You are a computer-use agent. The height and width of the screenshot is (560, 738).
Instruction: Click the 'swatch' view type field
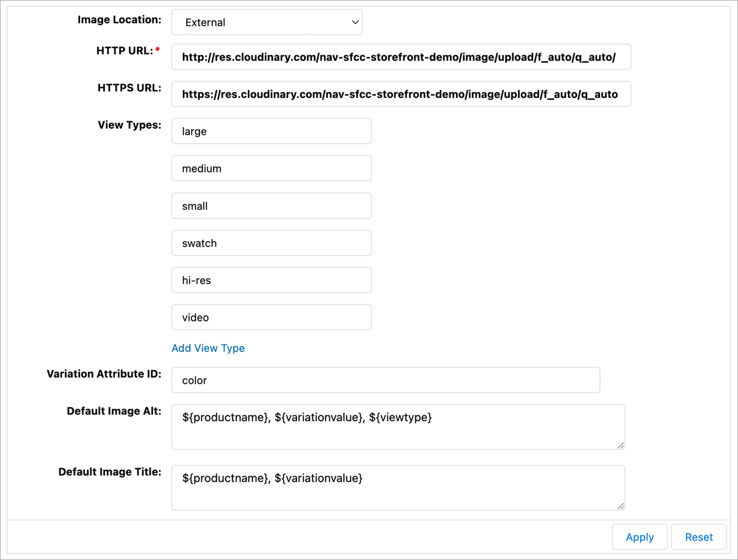point(271,243)
